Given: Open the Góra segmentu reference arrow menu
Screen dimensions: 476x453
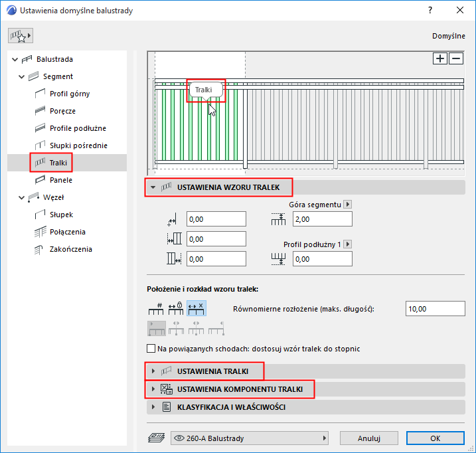Looking at the screenshot, I should 348,204.
